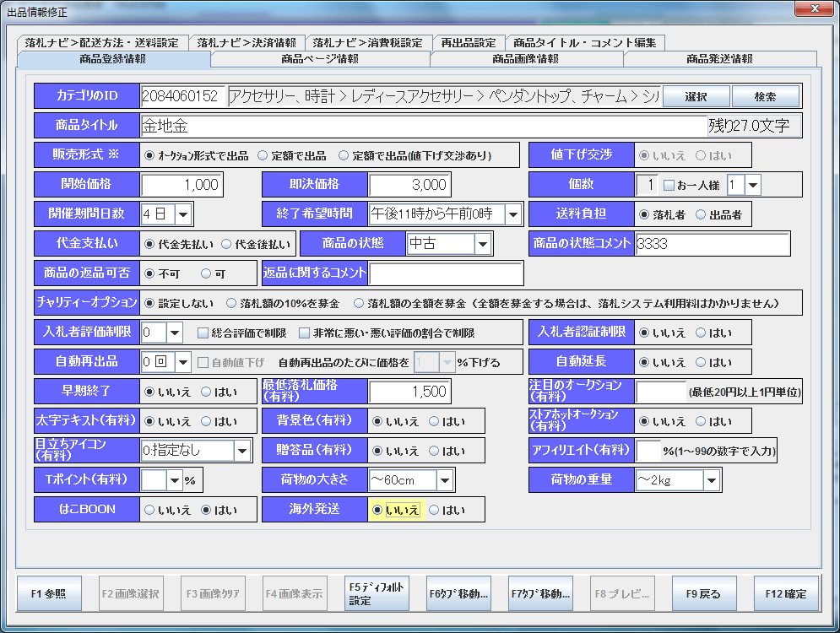
Task: Tick 総合評価で制限 checkbox
Action: (x=203, y=333)
